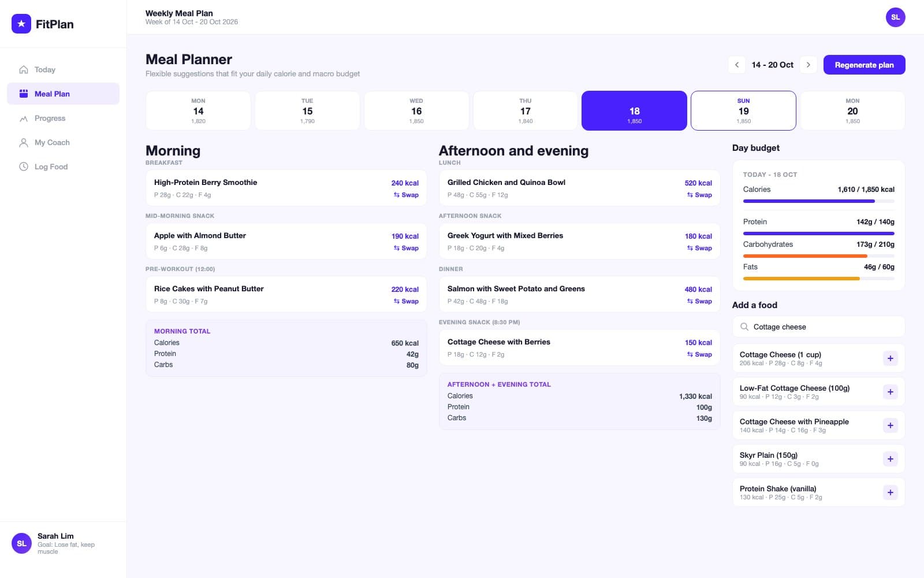Click the Fats progress bar

point(818,279)
